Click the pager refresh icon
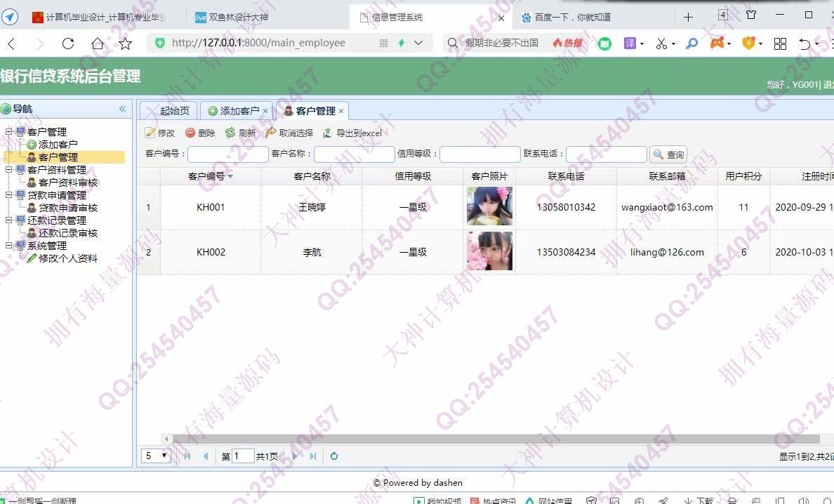834x504 pixels. pyautogui.click(x=334, y=456)
